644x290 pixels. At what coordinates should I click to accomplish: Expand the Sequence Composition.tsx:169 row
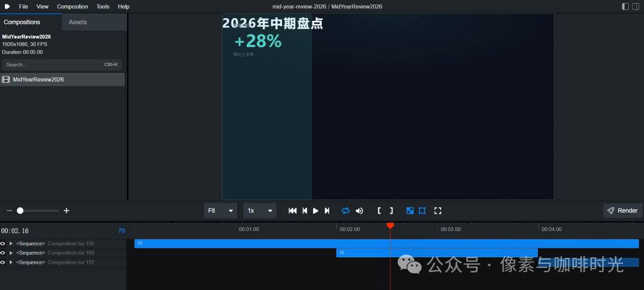tap(11, 253)
